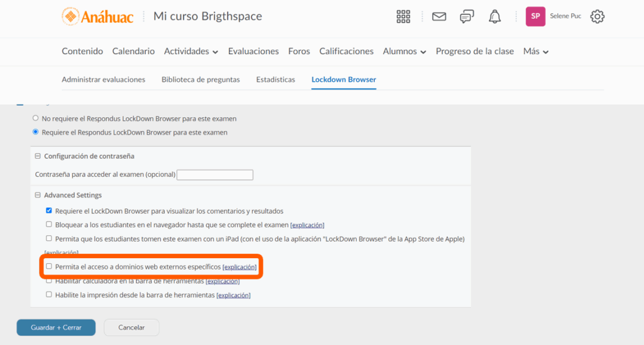Select 'No requiere el Respondus LockDown Browser' option
The image size is (644, 345).
point(36,118)
